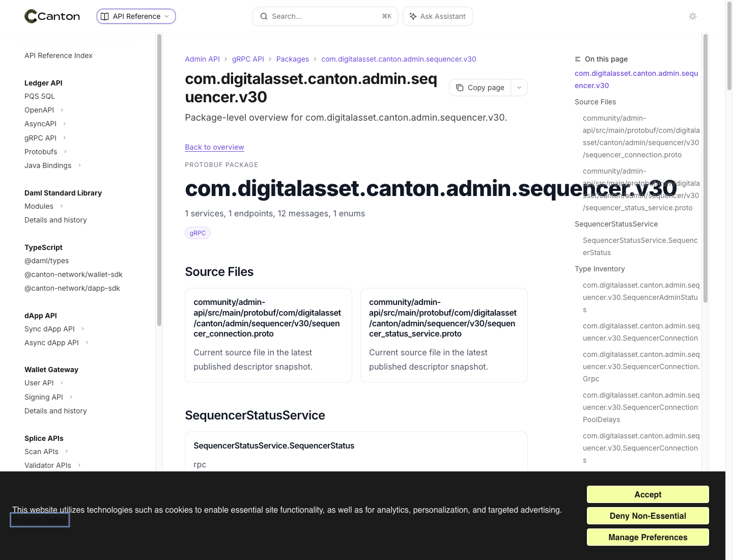733x560 pixels.
Task: Jump to sequencer_connection.proto in table of contents
Action: coord(641,136)
